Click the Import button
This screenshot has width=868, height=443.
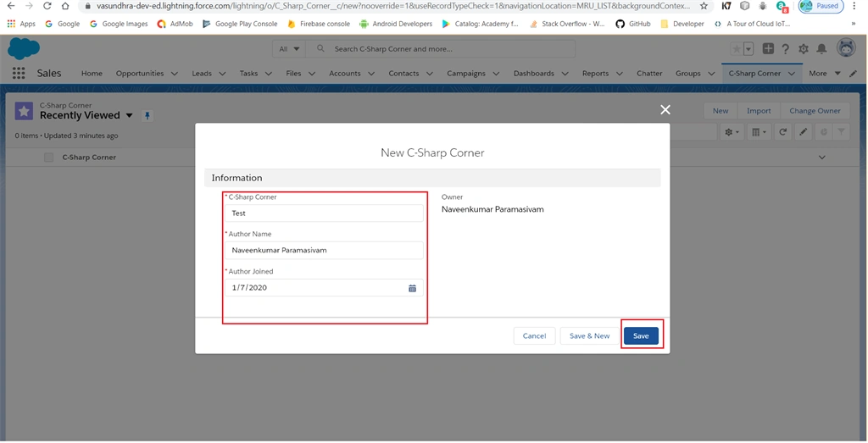pos(759,111)
